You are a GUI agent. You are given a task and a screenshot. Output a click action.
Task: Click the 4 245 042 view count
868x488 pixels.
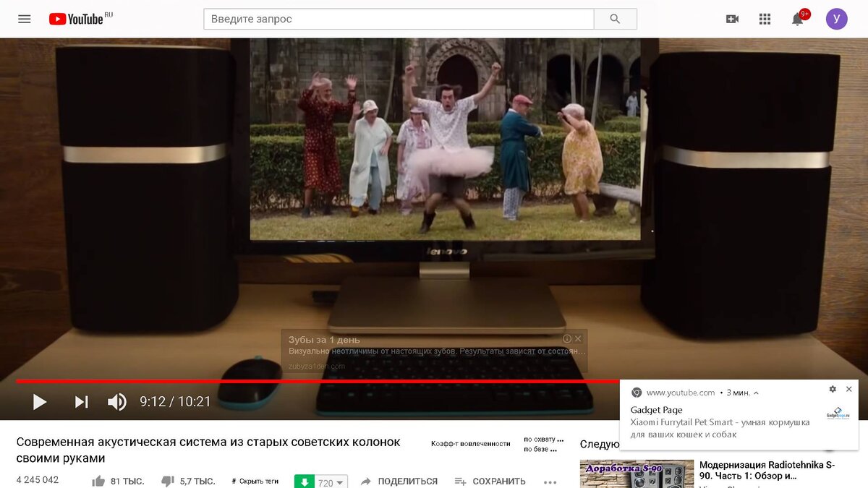point(38,479)
